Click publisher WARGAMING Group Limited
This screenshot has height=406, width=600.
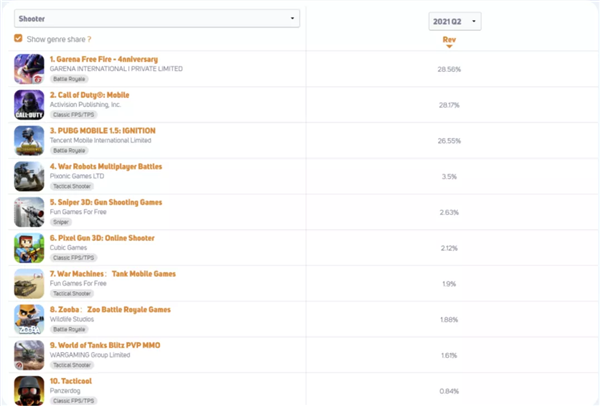pyautogui.click(x=90, y=355)
